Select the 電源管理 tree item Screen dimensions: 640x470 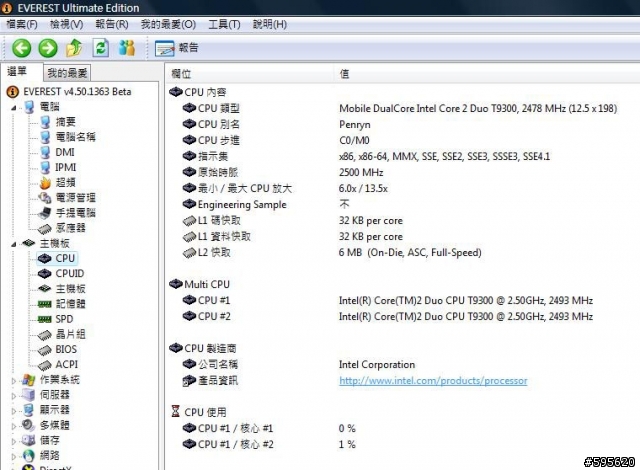pos(75,197)
